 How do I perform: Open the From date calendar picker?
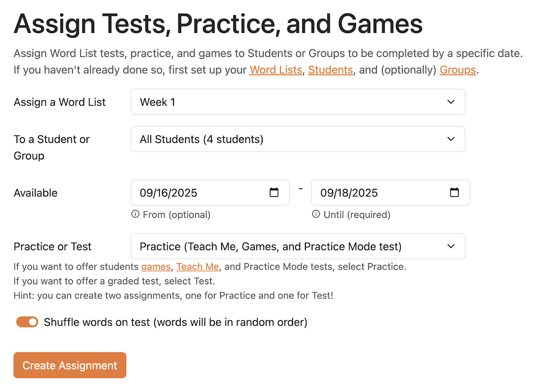pos(274,192)
